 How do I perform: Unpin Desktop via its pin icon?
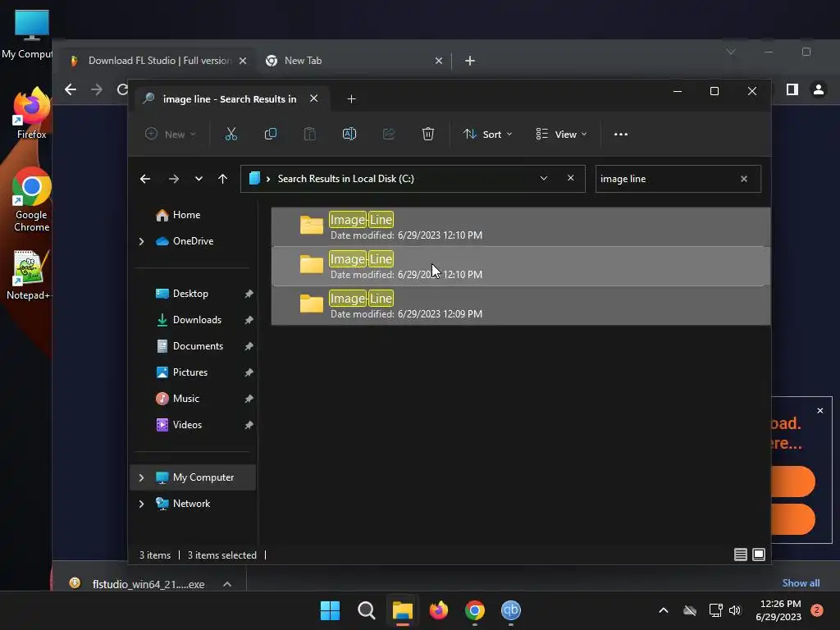249,294
